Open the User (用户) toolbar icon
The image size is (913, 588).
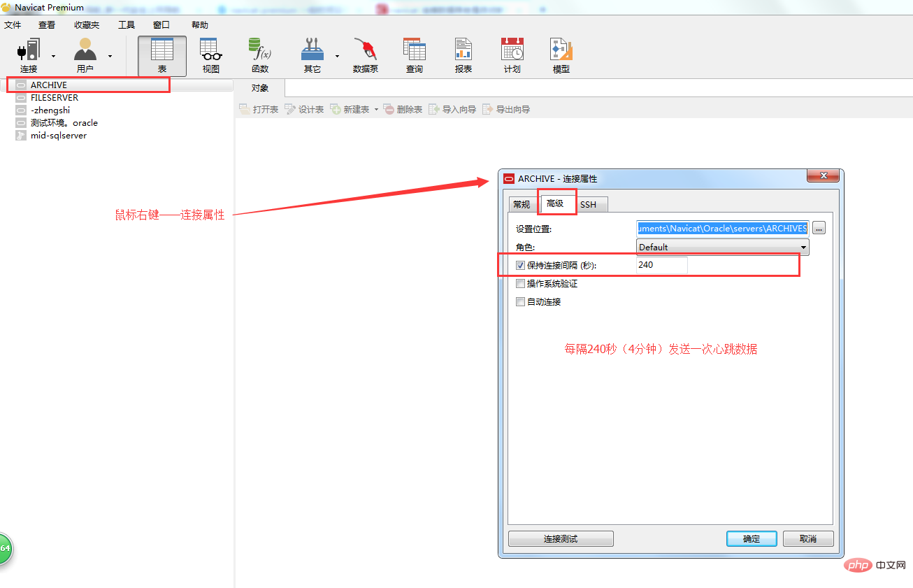(x=85, y=56)
